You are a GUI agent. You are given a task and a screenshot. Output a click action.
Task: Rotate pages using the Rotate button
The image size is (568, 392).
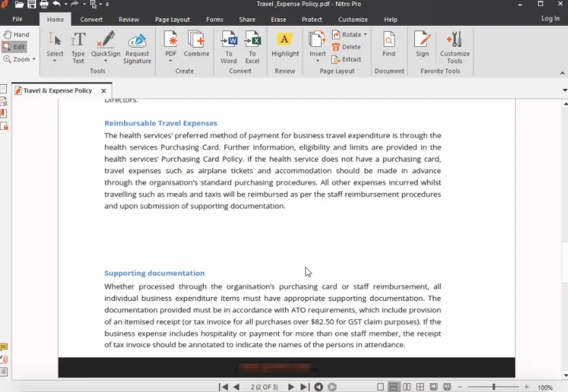347,35
